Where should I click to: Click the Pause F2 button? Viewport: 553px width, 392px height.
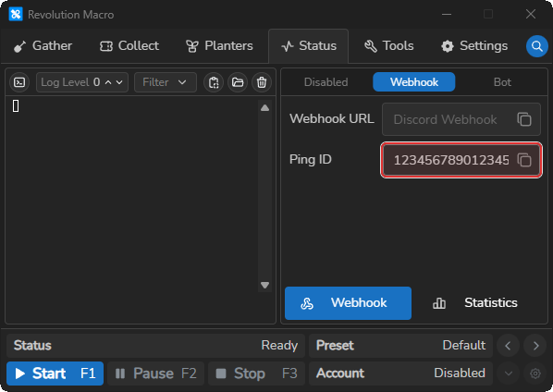point(156,374)
